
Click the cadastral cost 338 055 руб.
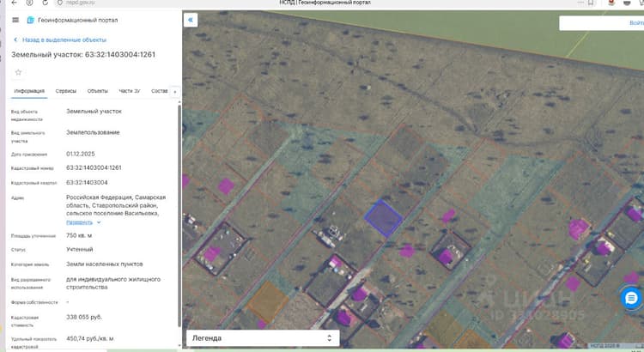pyautogui.click(x=84, y=317)
